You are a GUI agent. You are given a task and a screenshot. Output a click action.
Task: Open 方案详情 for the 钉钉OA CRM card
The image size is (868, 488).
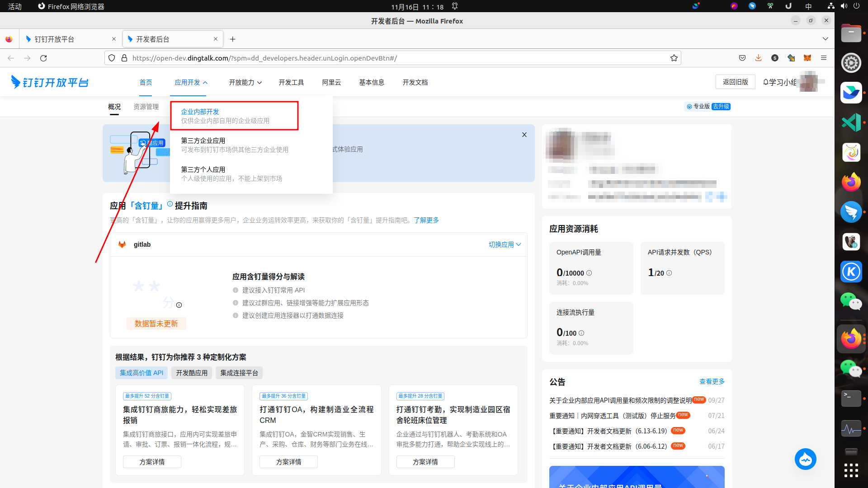288,462
